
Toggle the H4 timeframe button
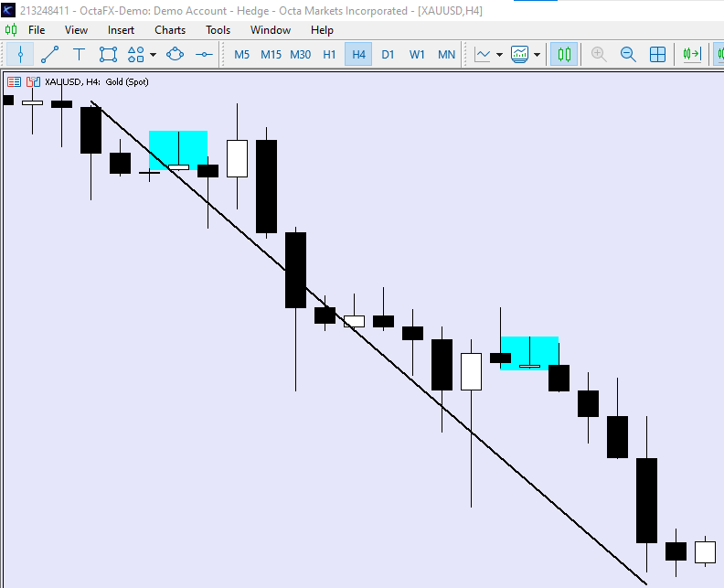point(358,55)
